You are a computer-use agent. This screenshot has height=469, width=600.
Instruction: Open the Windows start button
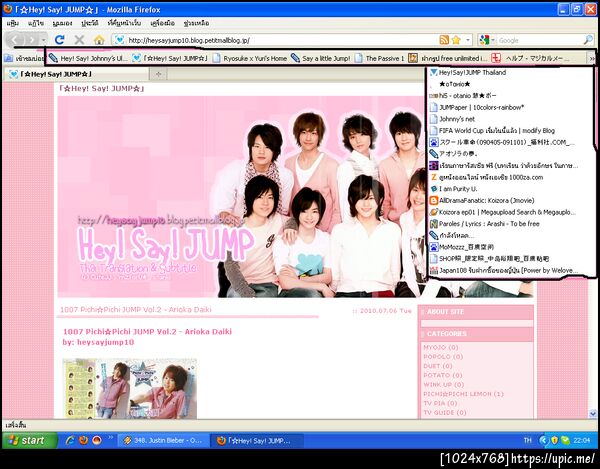click(x=30, y=440)
